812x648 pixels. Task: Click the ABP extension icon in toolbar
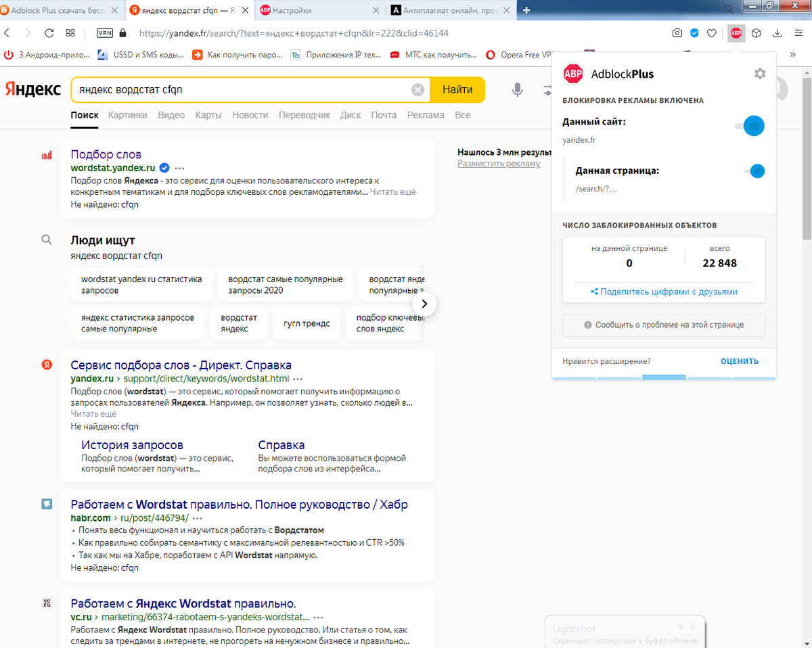click(736, 33)
